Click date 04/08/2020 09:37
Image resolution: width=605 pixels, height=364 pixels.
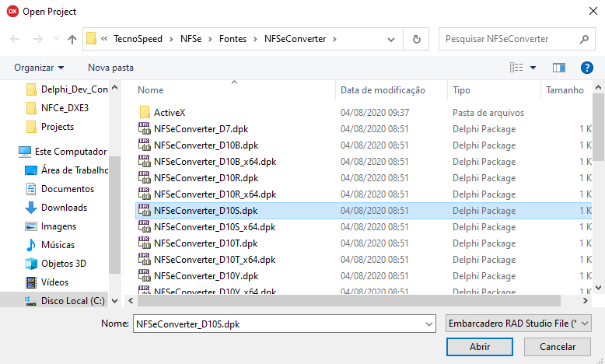pos(375,113)
